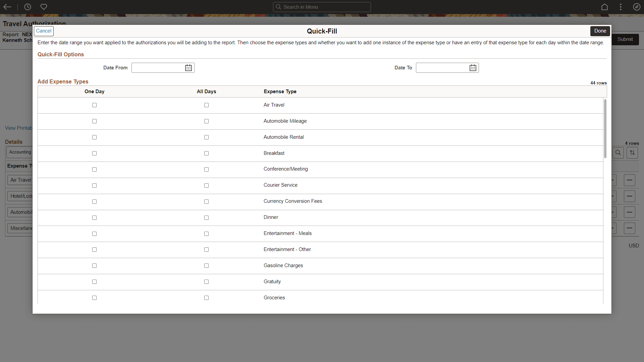Check All Days for Breakfast
This screenshot has height=362, width=644.
pos(206,154)
